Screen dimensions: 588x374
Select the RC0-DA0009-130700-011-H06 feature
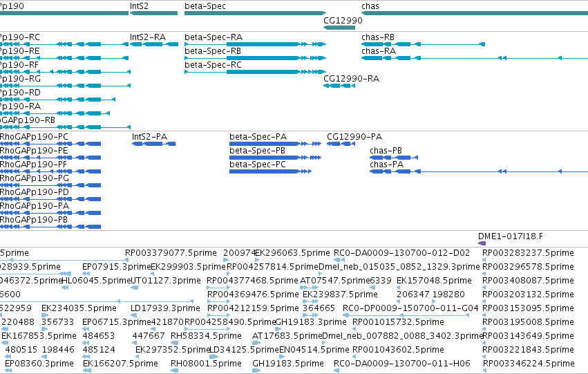point(336,371)
